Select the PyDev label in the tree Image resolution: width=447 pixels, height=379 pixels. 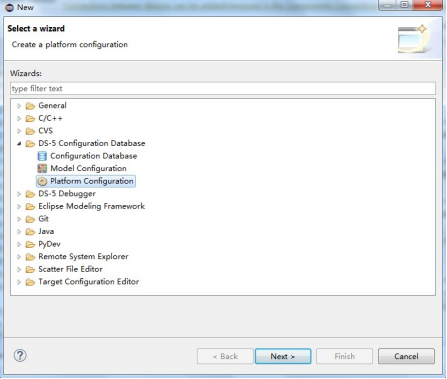(49, 244)
